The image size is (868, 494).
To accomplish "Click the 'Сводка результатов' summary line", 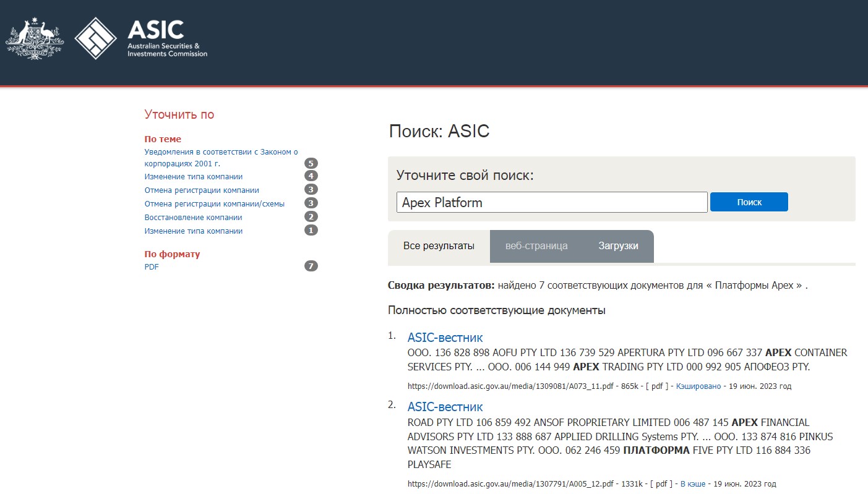I will pos(598,286).
